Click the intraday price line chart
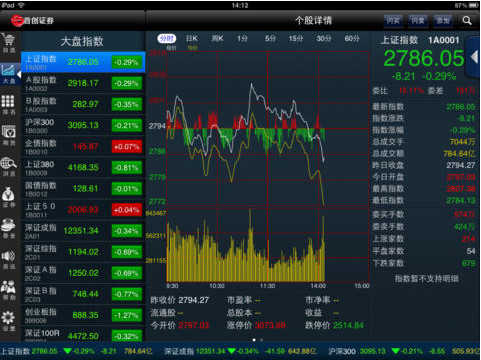Image resolution: width=481 pixels, height=360 pixels. pos(268,128)
